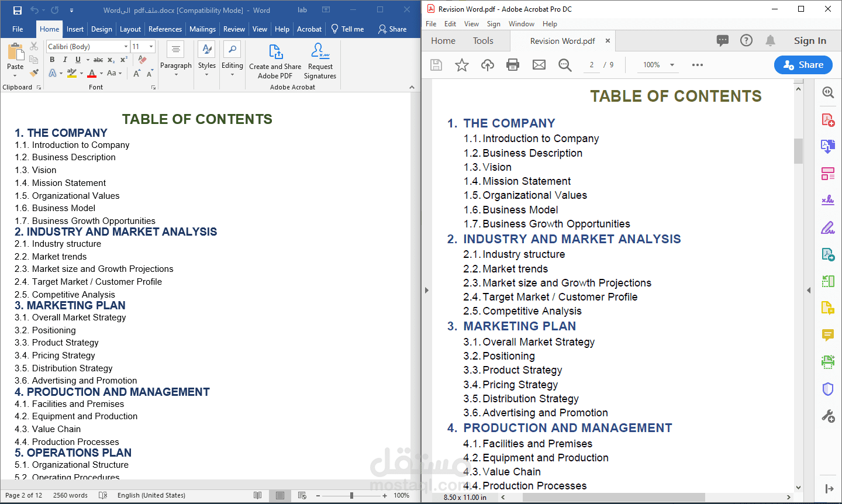The height and width of the screenshot is (504, 842).
Task: Open the Mailings tab in Word
Action: tap(202, 29)
